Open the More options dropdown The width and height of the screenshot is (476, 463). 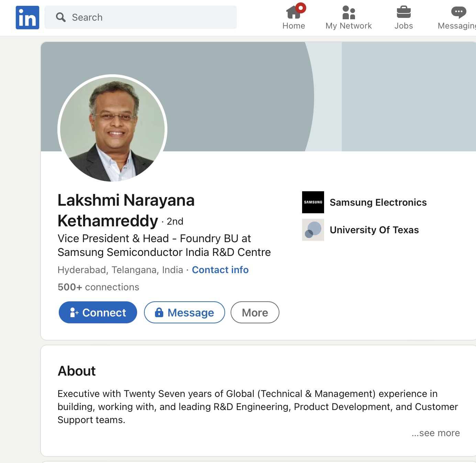tap(255, 312)
